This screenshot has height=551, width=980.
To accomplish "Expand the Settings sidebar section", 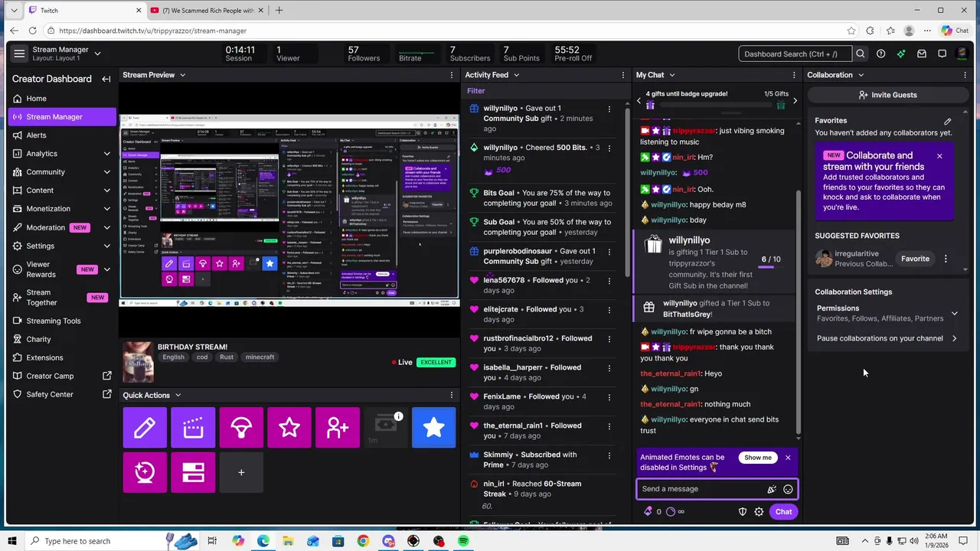I will pos(106,246).
